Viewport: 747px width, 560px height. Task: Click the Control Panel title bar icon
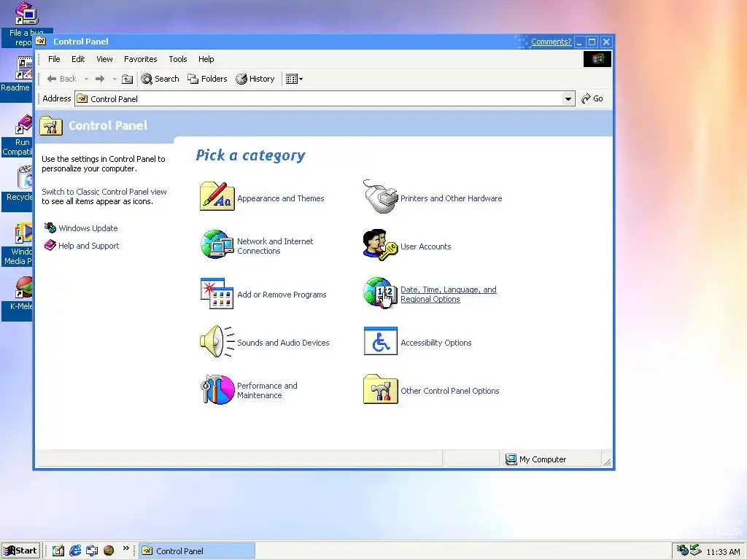click(x=41, y=42)
